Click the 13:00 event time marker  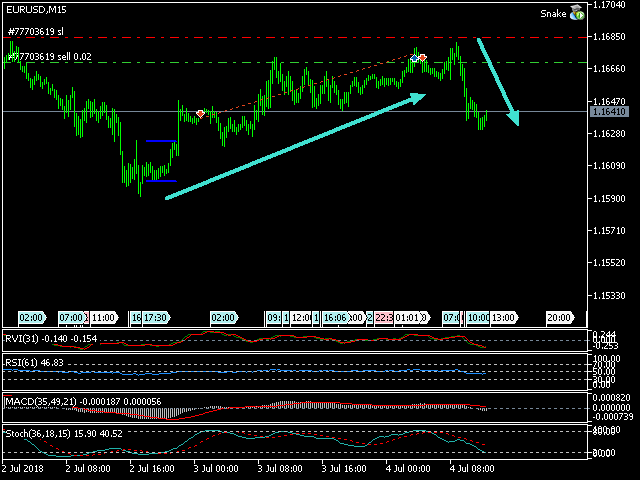(x=504, y=318)
